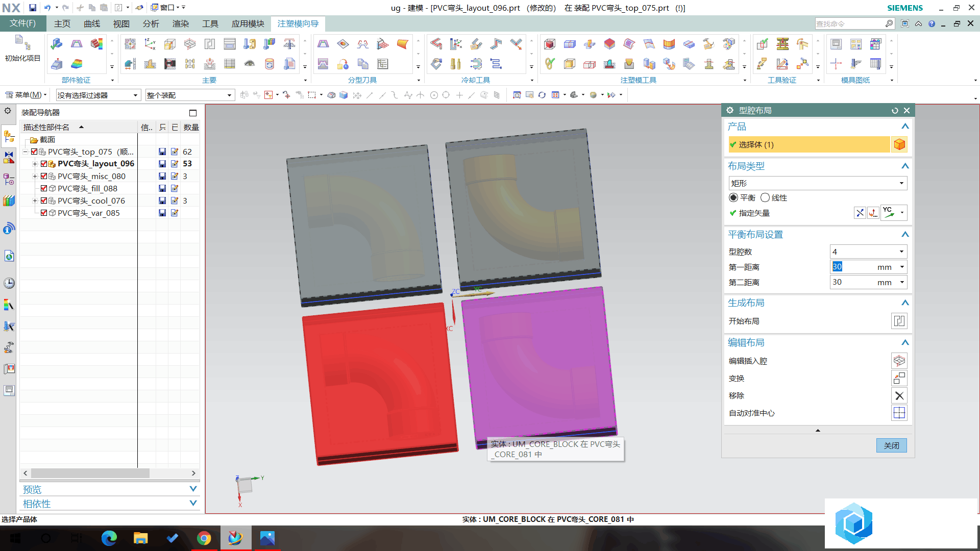Click the Save icon in quick access toolbar
Screen dimensions: 980x551
coord(32,8)
